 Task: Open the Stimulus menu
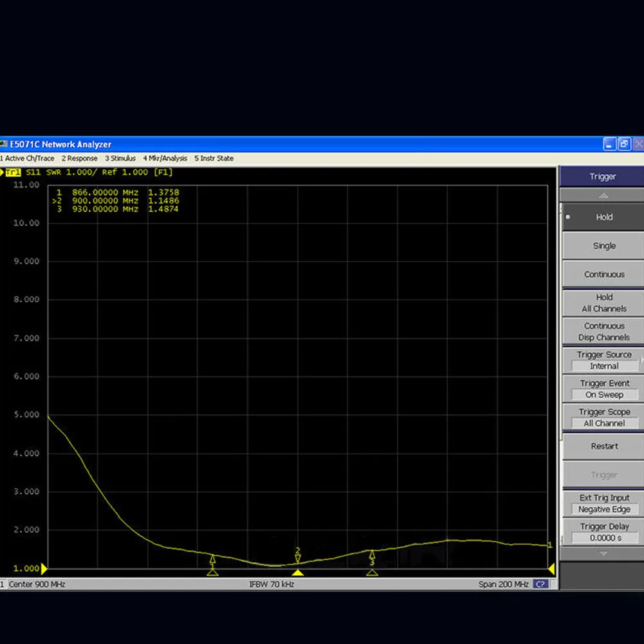click(120, 158)
